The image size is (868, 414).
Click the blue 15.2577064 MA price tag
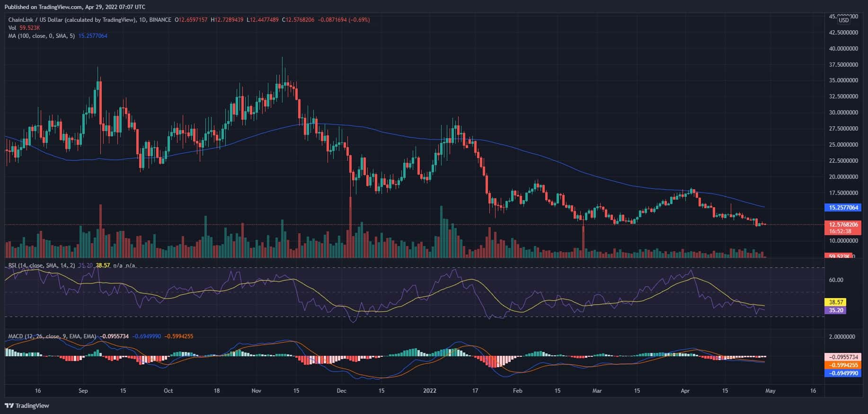842,208
